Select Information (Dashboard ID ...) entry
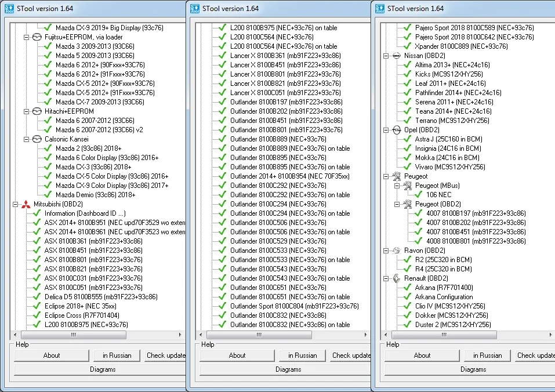 point(85,213)
